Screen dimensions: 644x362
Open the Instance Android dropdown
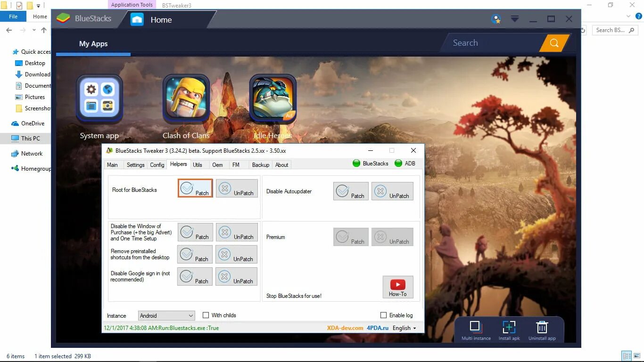pyautogui.click(x=166, y=315)
